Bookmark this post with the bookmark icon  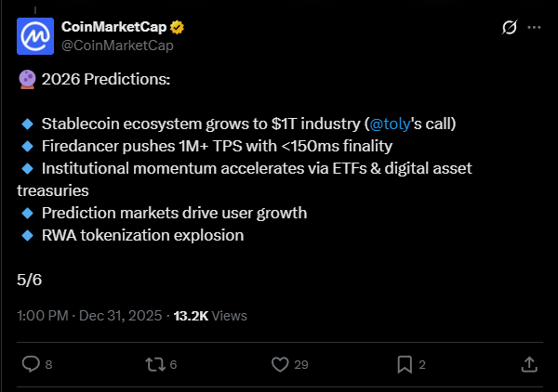[405, 364]
